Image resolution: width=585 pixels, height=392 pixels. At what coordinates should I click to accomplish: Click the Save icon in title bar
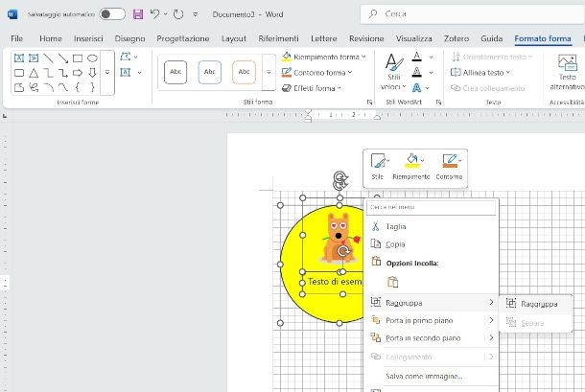click(x=138, y=14)
